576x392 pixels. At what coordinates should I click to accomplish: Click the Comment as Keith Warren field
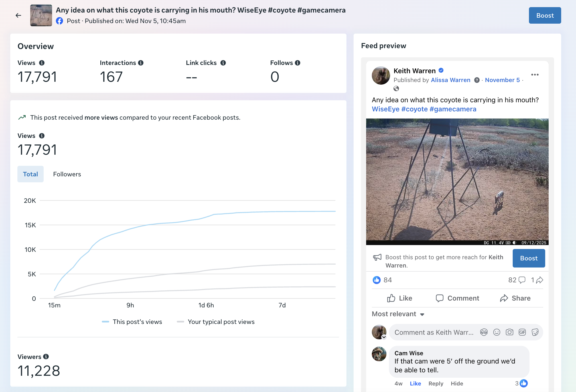pos(433,332)
